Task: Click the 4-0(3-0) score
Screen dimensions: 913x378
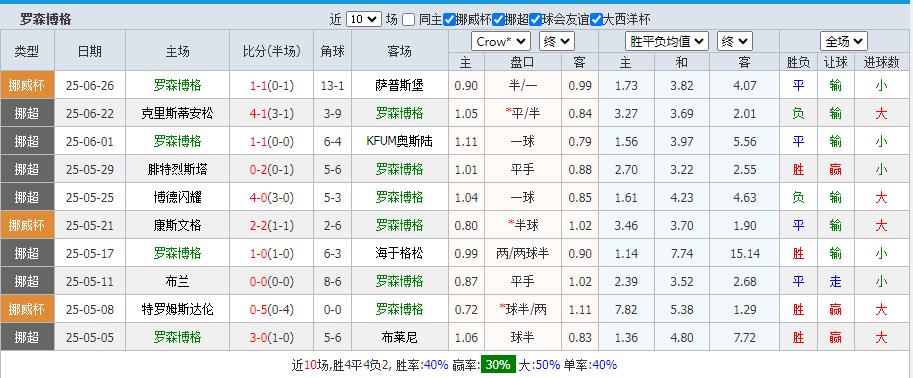Action: click(272, 197)
